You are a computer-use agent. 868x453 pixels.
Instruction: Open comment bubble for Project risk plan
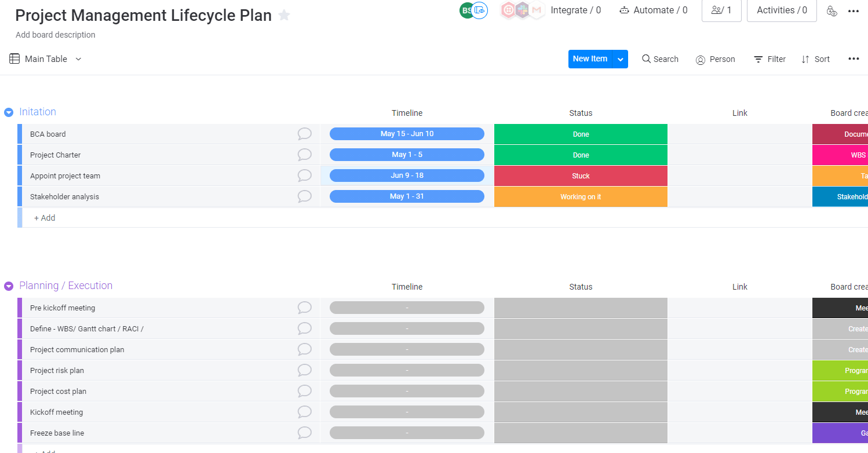click(x=305, y=370)
